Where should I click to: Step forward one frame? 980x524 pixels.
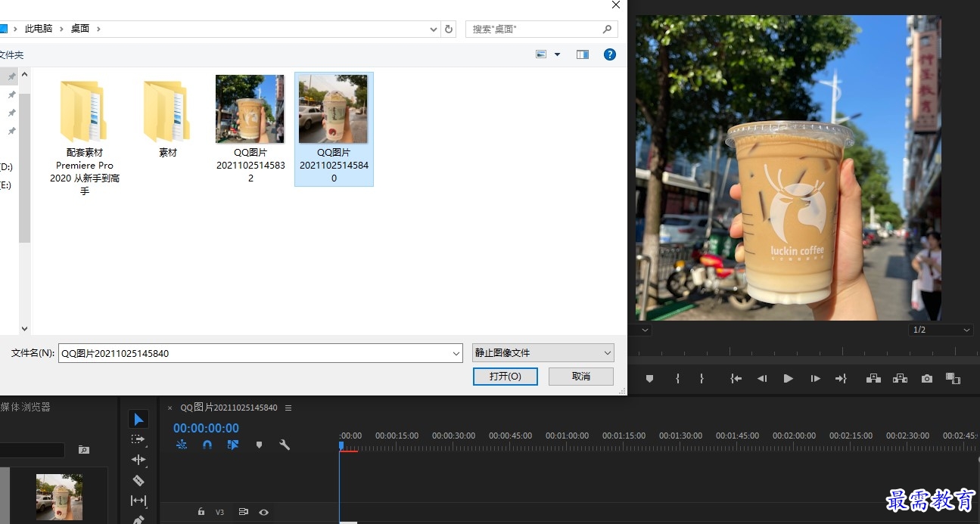815,378
